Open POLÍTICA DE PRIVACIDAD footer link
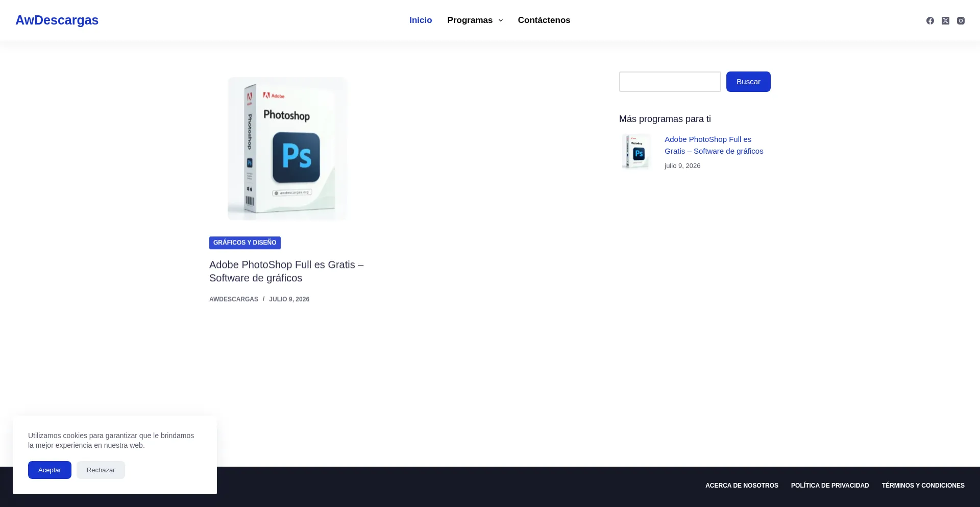 830,486
